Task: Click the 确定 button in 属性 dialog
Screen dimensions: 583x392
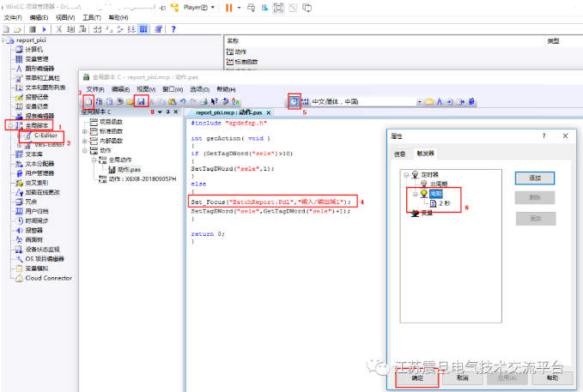Action: coord(417,378)
